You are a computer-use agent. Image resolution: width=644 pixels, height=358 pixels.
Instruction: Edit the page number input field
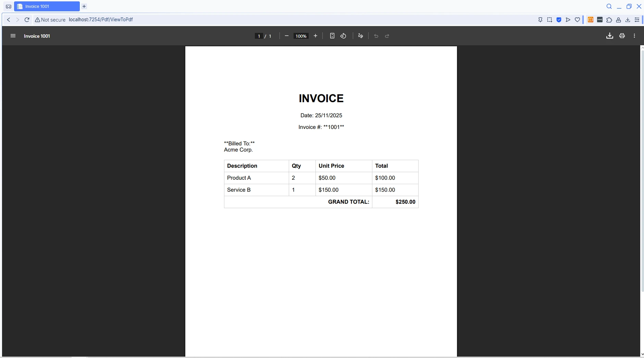point(259,36)
